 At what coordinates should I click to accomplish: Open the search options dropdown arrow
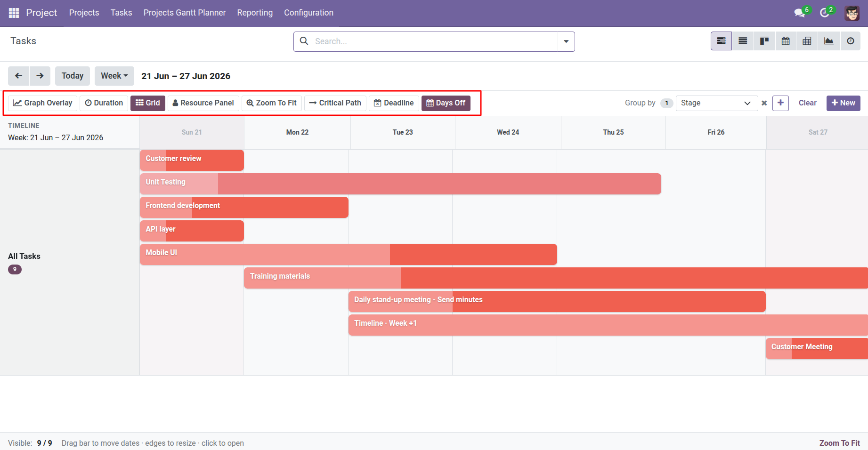pos(566,41)
